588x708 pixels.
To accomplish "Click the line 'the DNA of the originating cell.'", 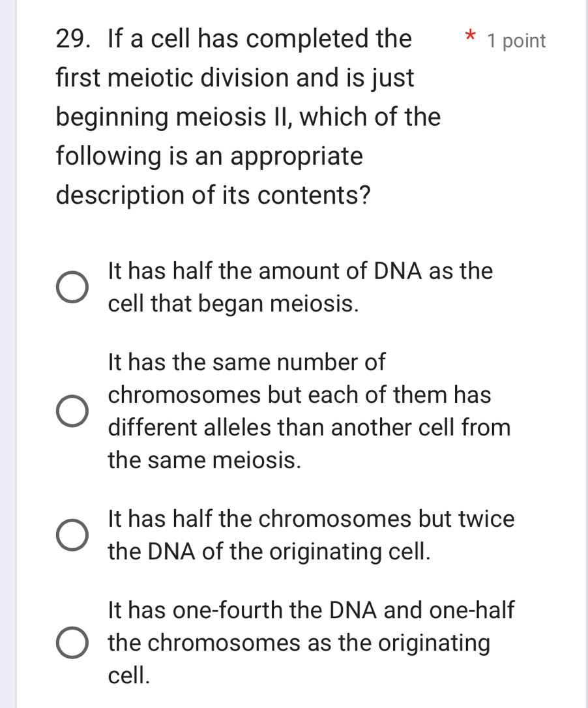I will pos(270,552).
